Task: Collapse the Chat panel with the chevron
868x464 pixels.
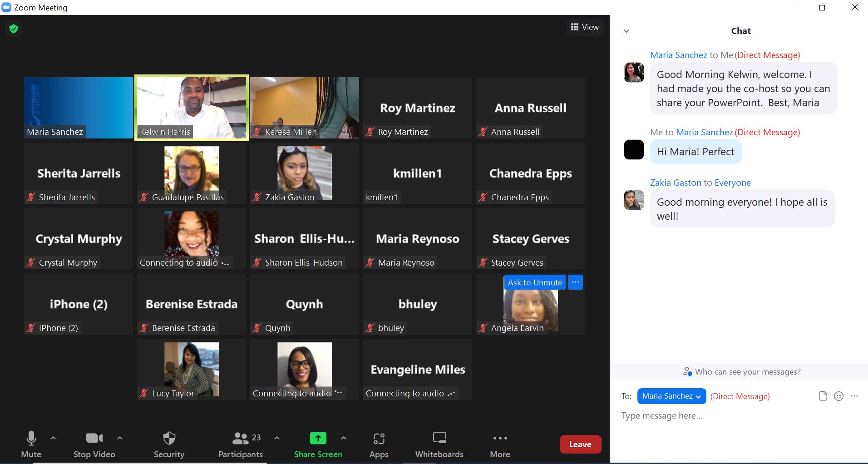Action: pyautogui.click(x=626, y=31)
